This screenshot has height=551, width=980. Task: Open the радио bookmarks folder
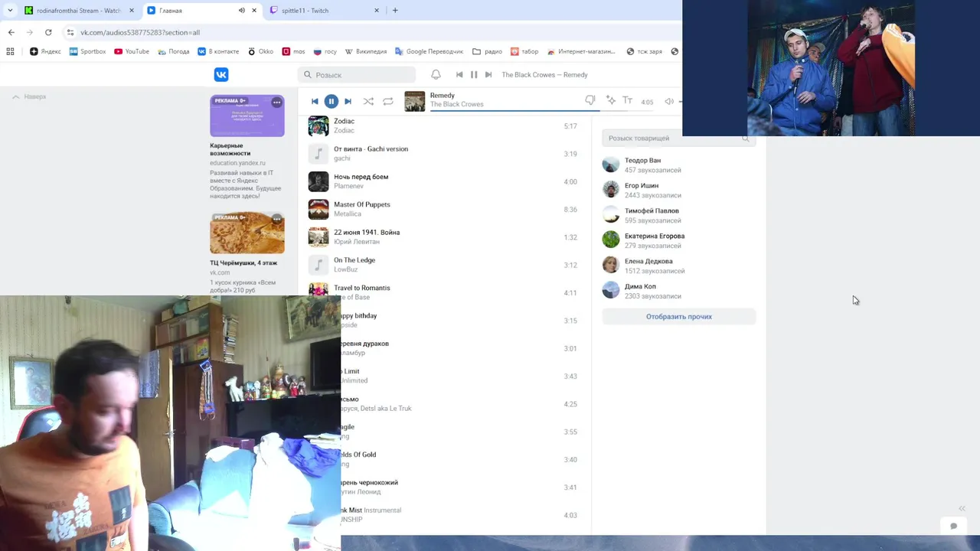(x=487, y=51)
